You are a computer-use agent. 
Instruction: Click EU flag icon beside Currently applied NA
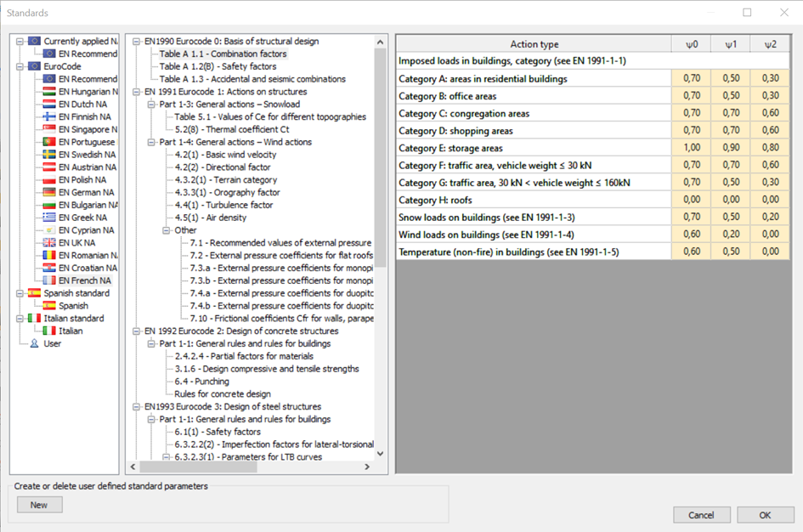(x=34, y=41)
